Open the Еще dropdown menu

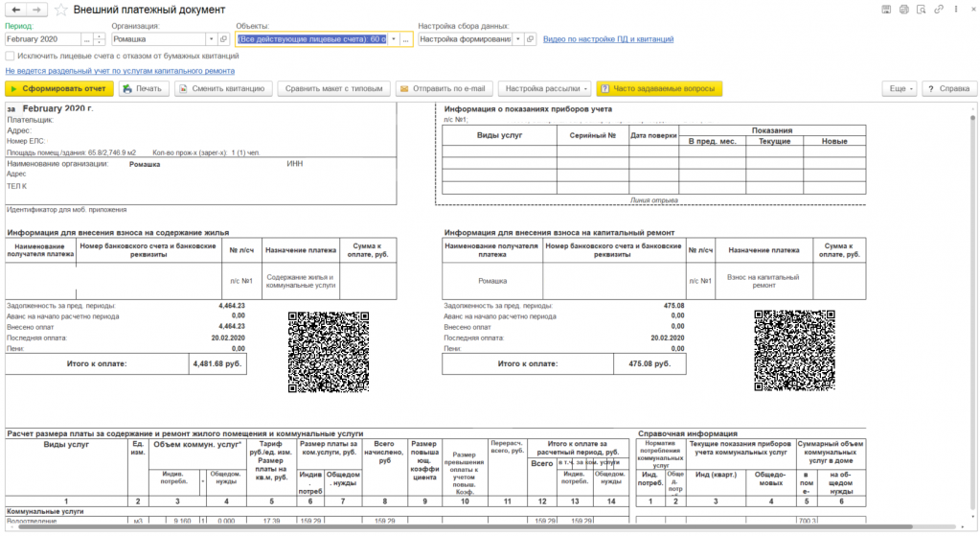(901, 89)
